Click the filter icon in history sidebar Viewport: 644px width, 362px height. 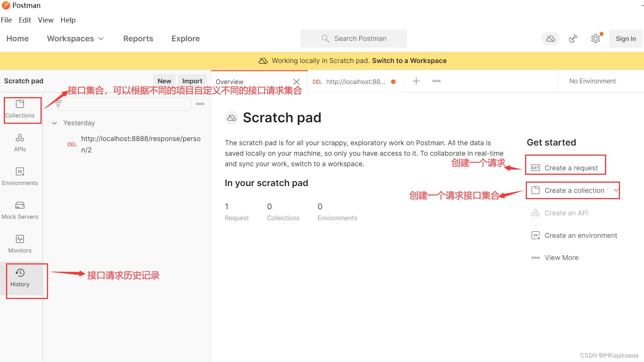58,104
